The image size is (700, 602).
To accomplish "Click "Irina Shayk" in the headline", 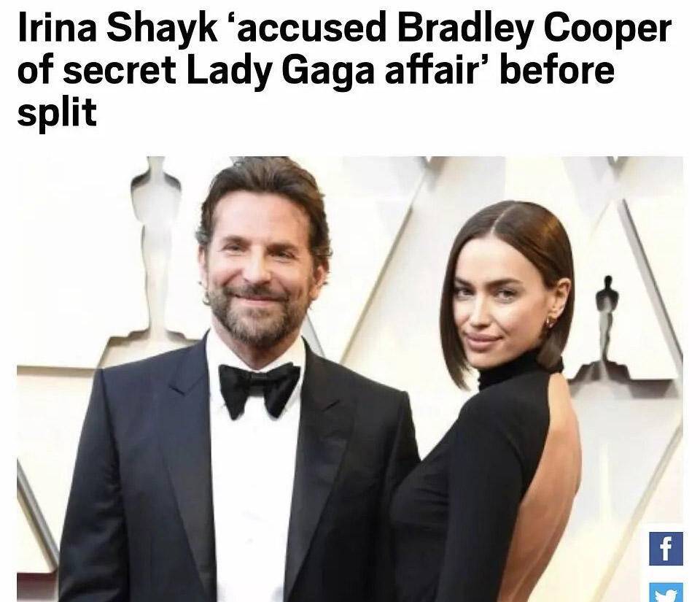I will coord(117,28).
